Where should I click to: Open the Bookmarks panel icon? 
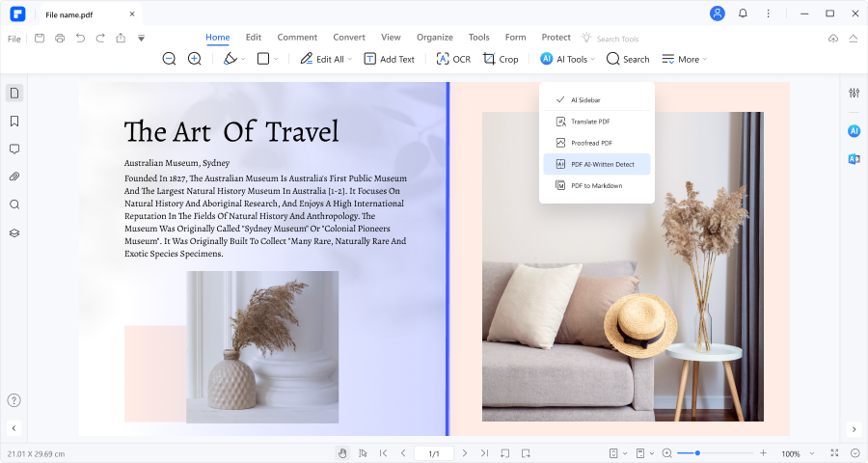click(x=14, y=122)
